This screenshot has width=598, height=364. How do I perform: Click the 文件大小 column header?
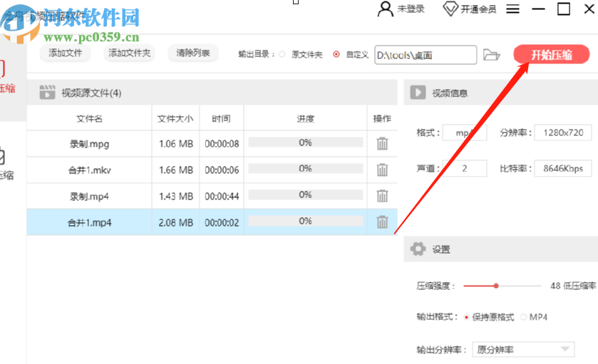pyautogui.click(x=175, y=118)
